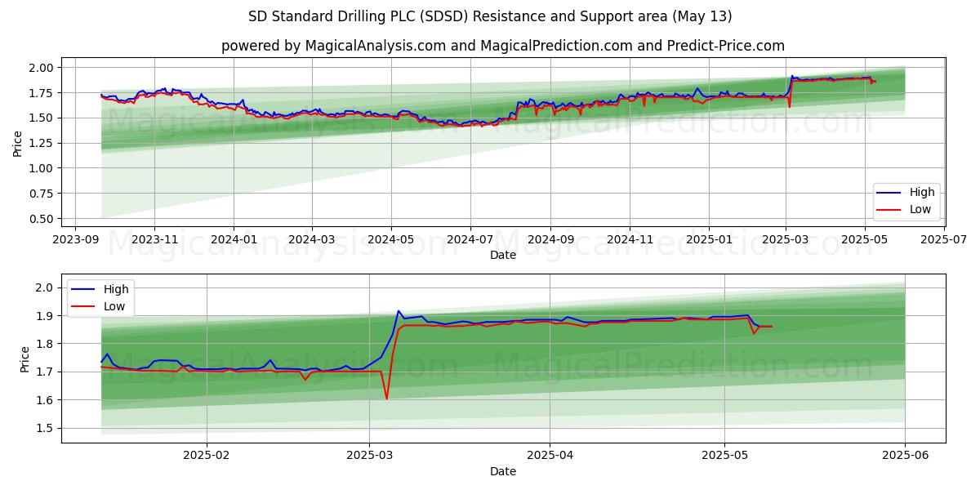This screenshot has width=980, height=490.
Task: Click the 2024-11 tick label
Action: pyautogui.click(x=630, y=240)
